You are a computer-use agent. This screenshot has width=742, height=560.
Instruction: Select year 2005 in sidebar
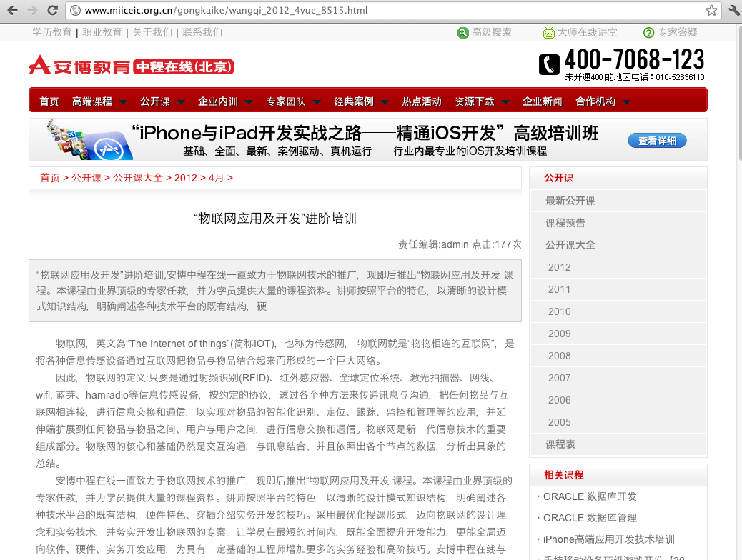[559, 422]
